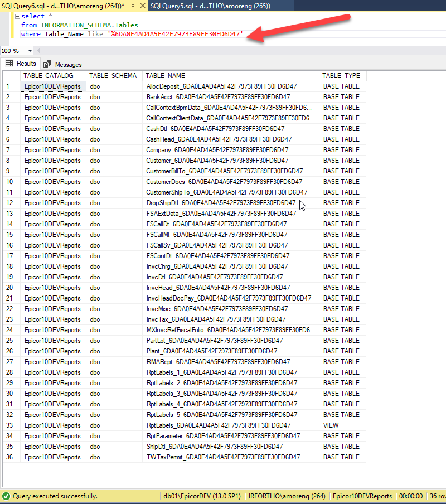The width and height of the screenshot is (446, 504).
Task: Click the FSContDt table name cell
Action: (x=231, y=256)
